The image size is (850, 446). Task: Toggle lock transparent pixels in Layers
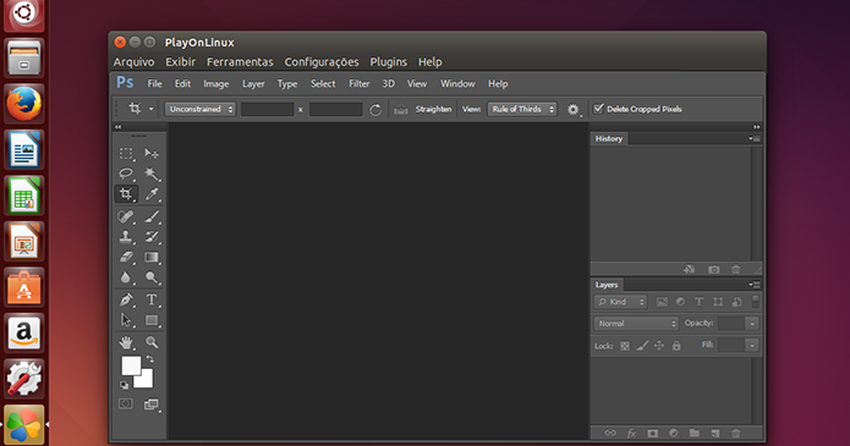625,345
